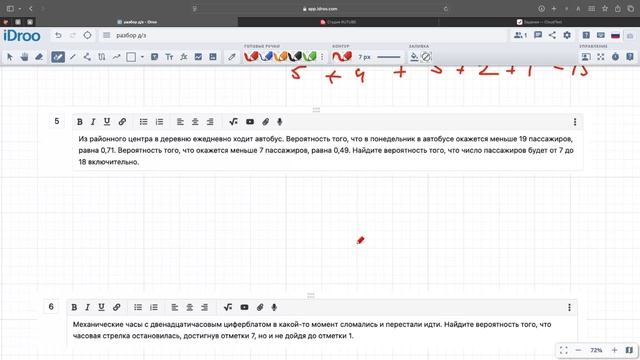Open more ready-made pens menu
The image size is (640, 360).
coord(322,57)
